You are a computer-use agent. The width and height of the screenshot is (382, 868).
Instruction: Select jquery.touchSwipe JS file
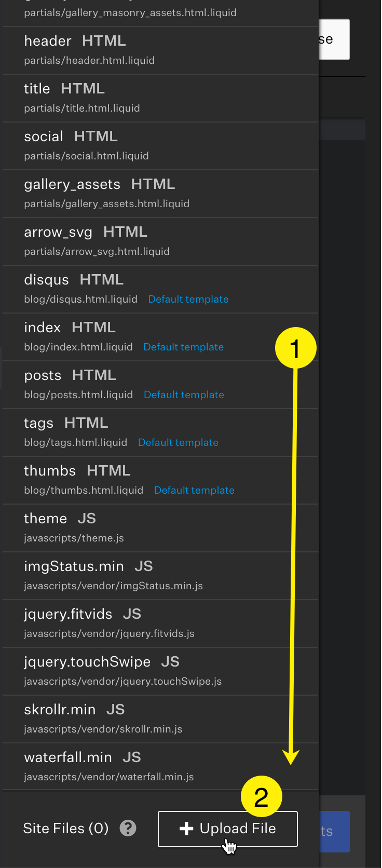tap(160, 671)
